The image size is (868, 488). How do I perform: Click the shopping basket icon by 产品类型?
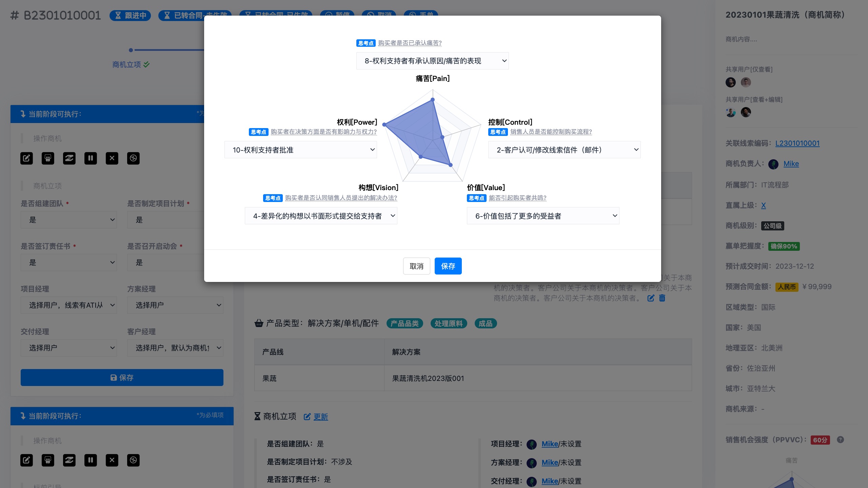(x=259, y=323)
